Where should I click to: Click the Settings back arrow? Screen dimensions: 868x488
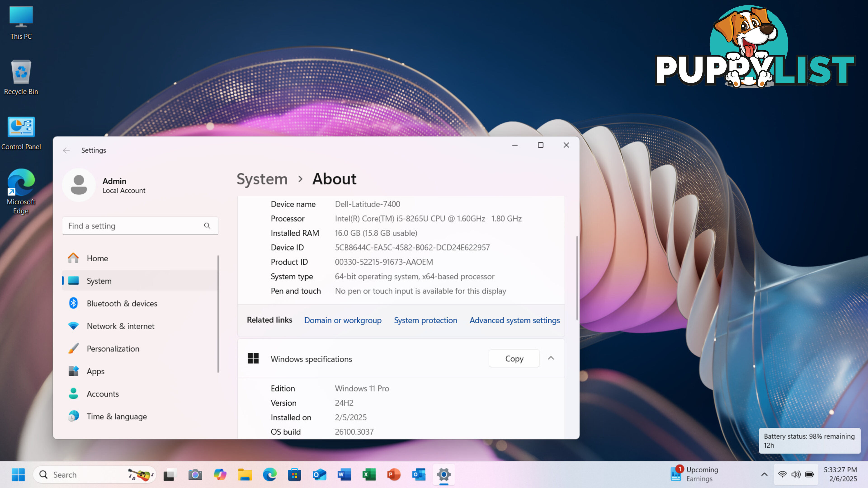66,150
